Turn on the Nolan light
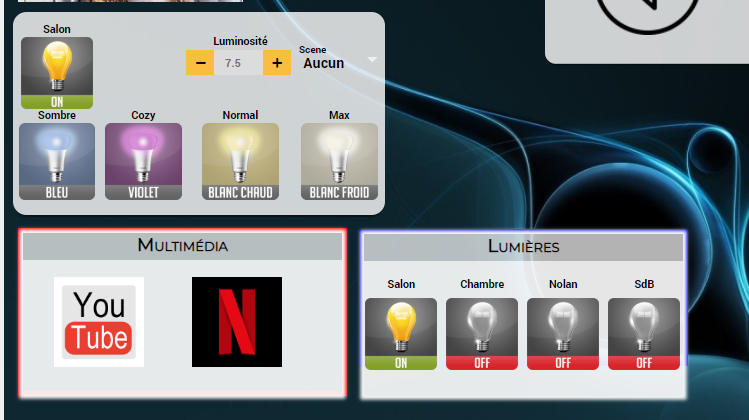This screenshot has width=749, height=420. tap(563, 334)
